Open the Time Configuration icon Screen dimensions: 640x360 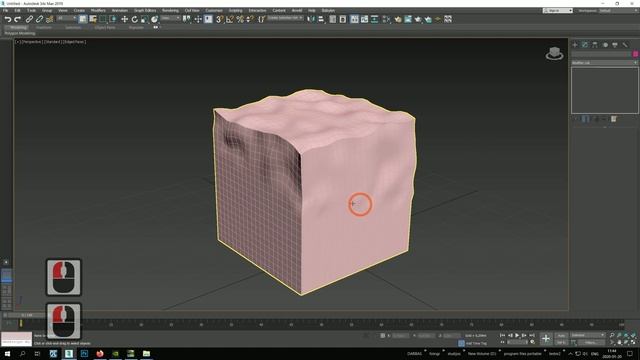(532, 342)
